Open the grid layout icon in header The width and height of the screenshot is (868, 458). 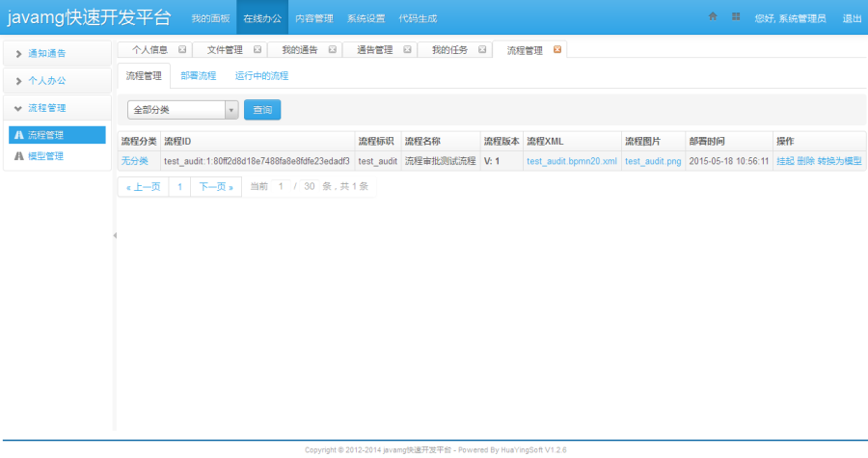[x=736, y=16]
